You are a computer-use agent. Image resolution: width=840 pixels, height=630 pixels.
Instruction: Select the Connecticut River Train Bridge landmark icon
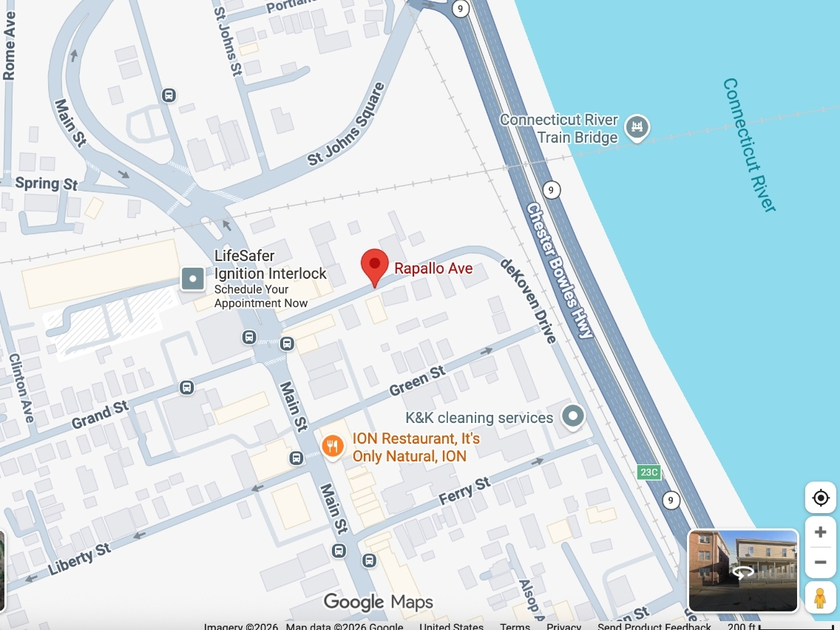pos(636,127)
